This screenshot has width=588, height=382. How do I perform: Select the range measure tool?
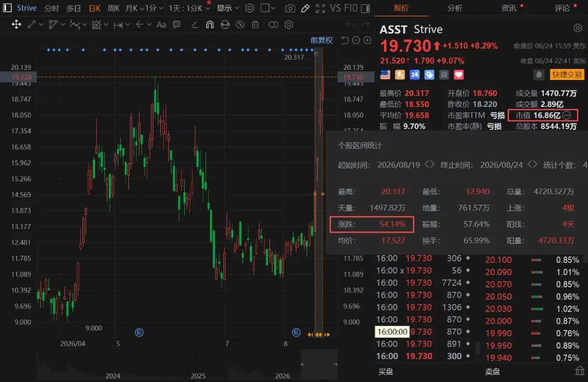[x=118, y=25]
